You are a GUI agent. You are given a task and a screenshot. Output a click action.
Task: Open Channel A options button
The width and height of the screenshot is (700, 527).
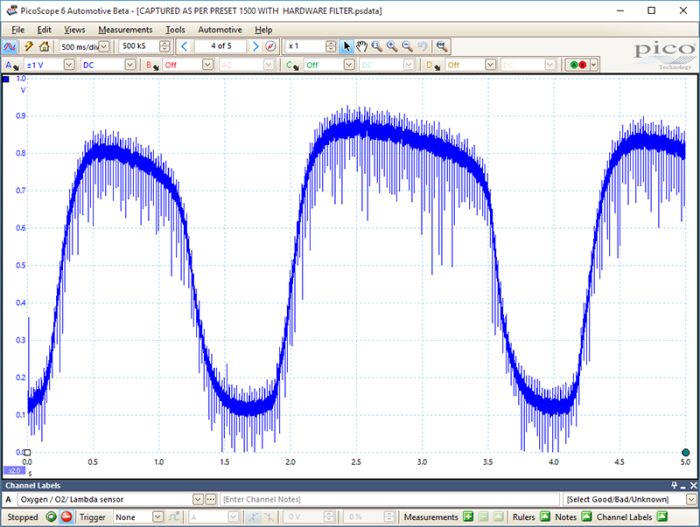(x=12, y=65)
